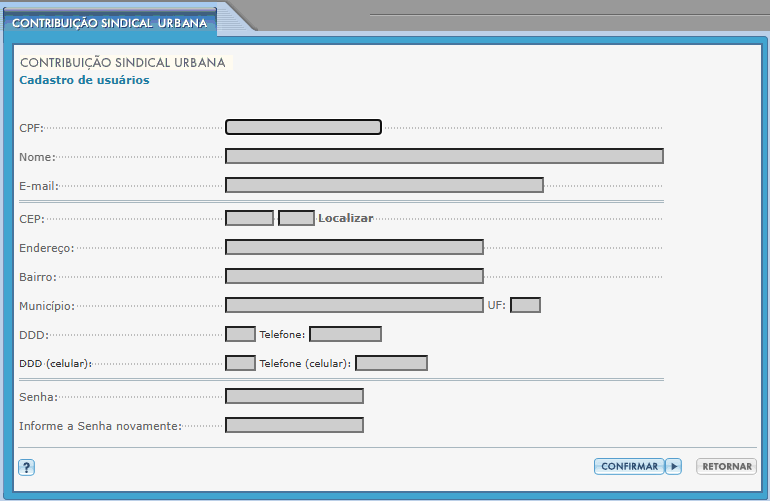
Task: Click the Telefone number field
Action: point(345,334)
